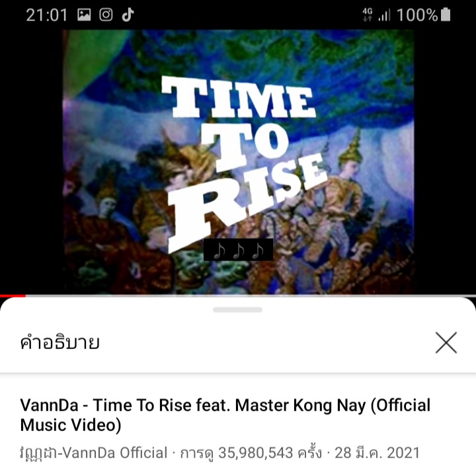Close the คำอธิบาย description panel
The image size is (476, 474).
click(446, 342)
